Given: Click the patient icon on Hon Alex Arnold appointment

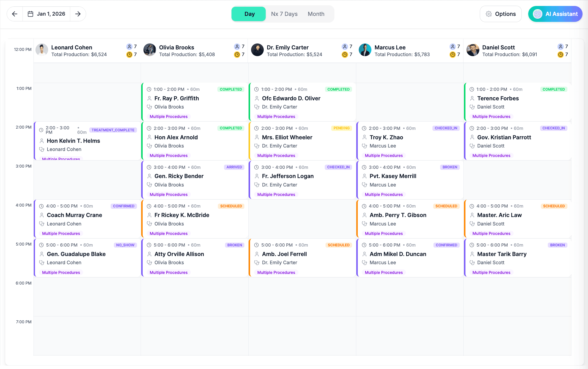Looking at the screenshot, I should (149, 137).
